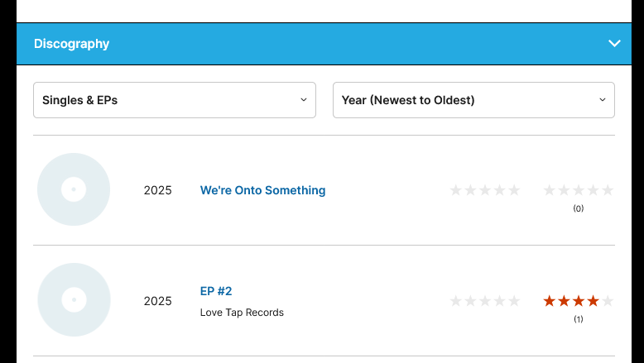The height and width of the screenshot is (363, 644).
Task: Open the EP #2 release link
Action: (x=216, y=291)
